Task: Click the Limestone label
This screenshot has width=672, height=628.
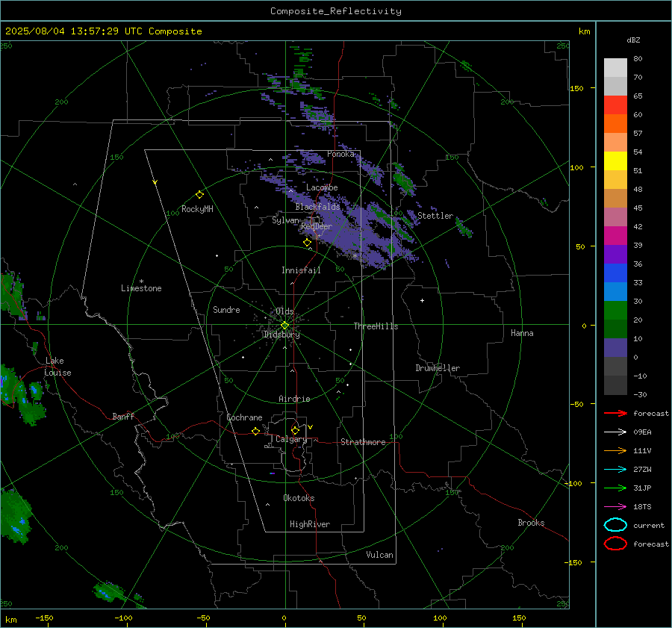Action: click(141, 288)
